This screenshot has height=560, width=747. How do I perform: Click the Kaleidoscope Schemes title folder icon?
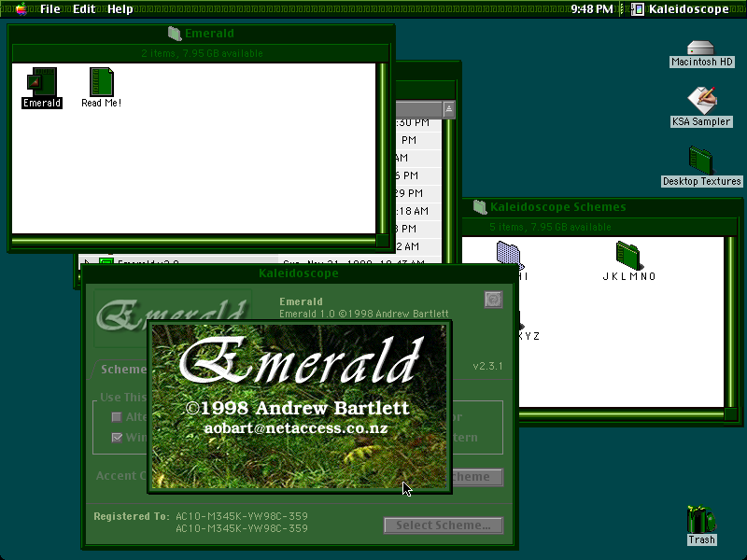(480, 207)
